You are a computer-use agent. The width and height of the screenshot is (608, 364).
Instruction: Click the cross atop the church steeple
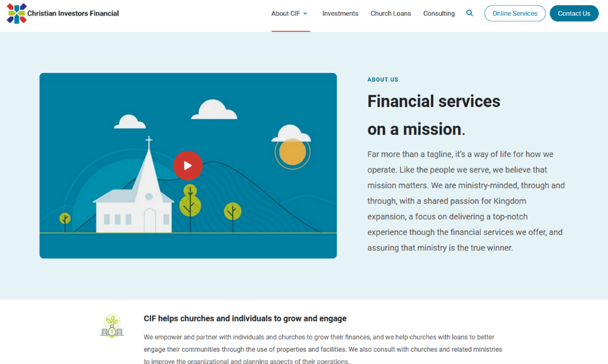click(149, 141)
